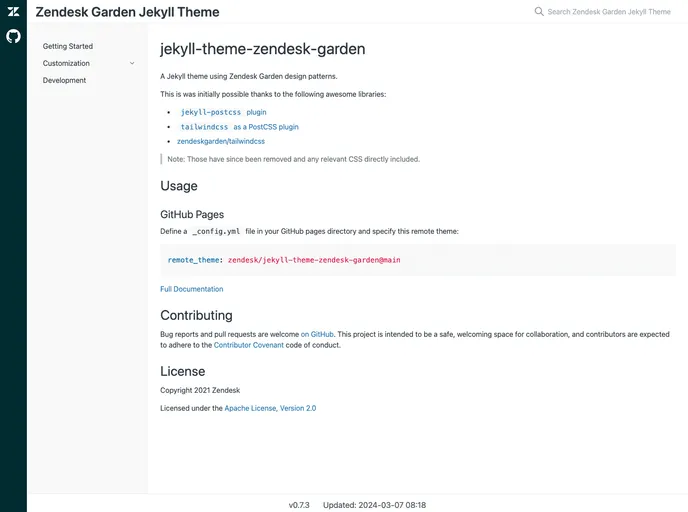Viewport: 688px width, 512px height.
Task: Open the Contributor Covenant link
Action: (249, 345)
